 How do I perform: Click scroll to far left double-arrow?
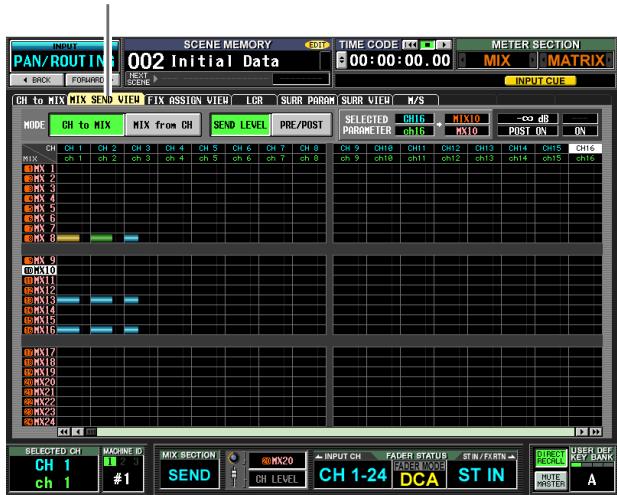[x=64, y=432]
